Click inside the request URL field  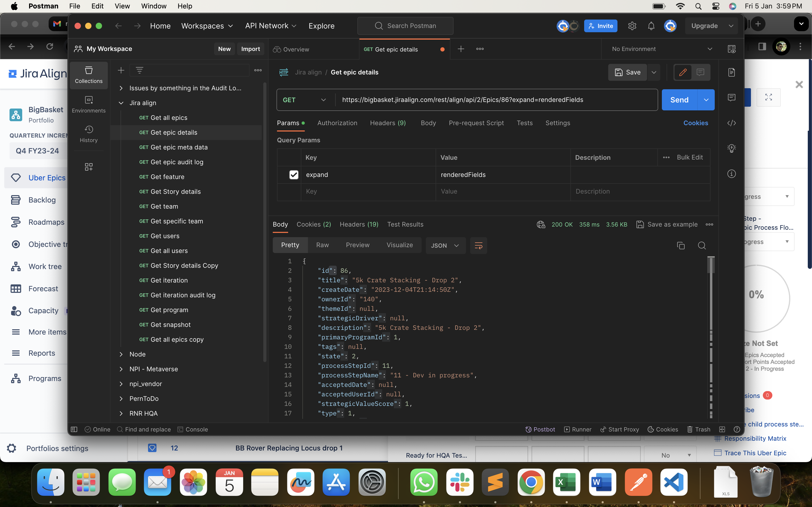[x=463, y=100]
